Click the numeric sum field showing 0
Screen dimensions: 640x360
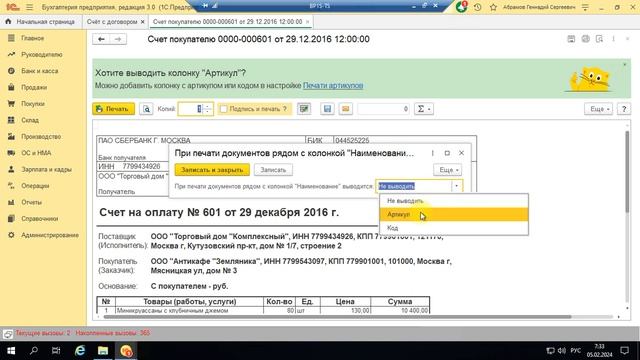383,109
